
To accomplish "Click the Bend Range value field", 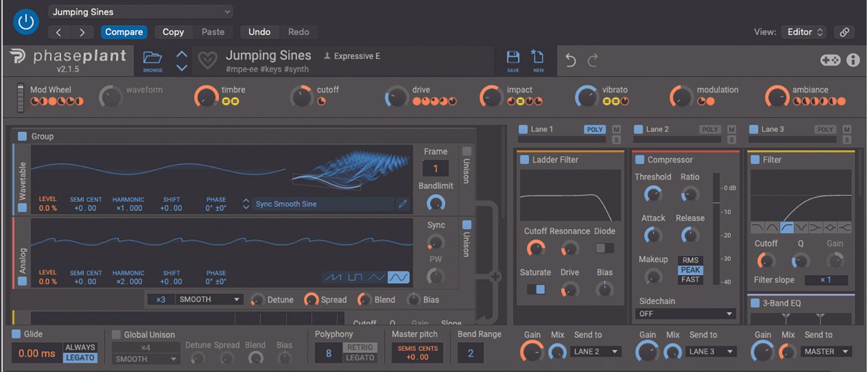I will [471, 353].
